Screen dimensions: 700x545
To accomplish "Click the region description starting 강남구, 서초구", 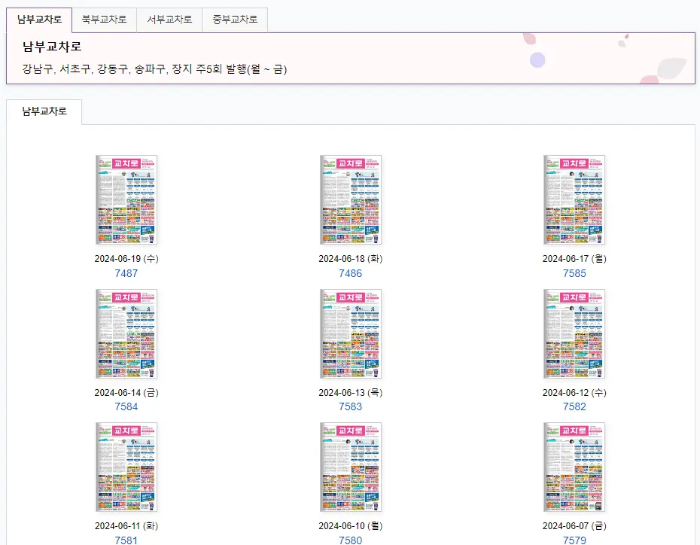I will tap(154, 69).
